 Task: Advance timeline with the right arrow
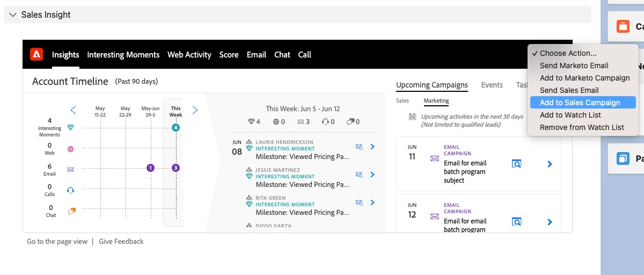(195, 110)
